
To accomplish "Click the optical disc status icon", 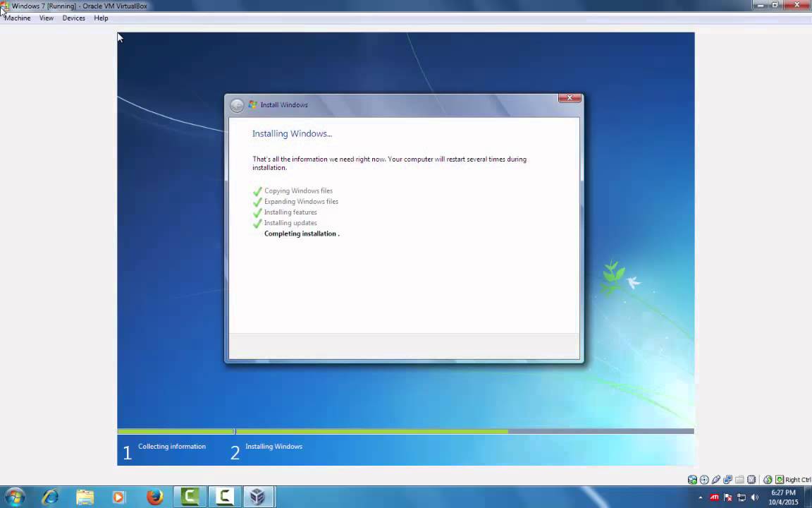I will pyautogui.click(x=704, y=480).
